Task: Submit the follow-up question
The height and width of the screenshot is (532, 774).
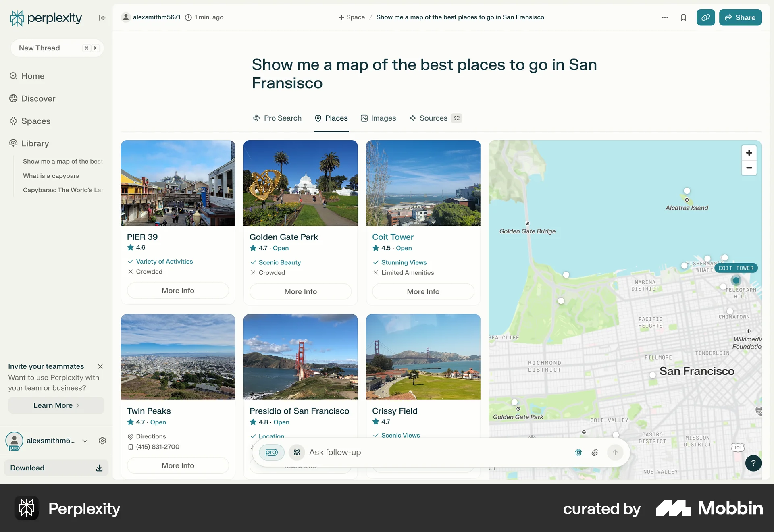Action: 614,452
